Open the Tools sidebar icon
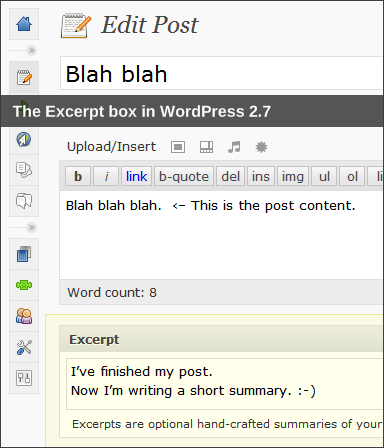The height and width of the screenshot is (448, 384). tap(24, 347)
